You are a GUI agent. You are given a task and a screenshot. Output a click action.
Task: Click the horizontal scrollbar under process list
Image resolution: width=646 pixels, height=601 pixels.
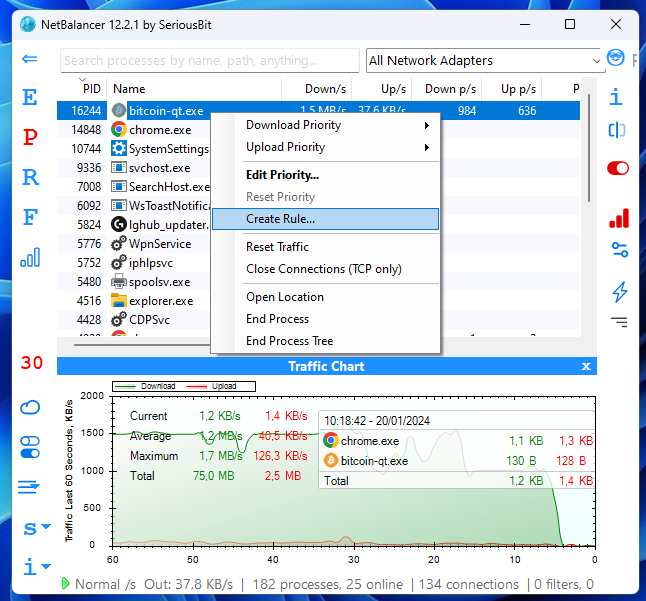[x=142, y=344]
